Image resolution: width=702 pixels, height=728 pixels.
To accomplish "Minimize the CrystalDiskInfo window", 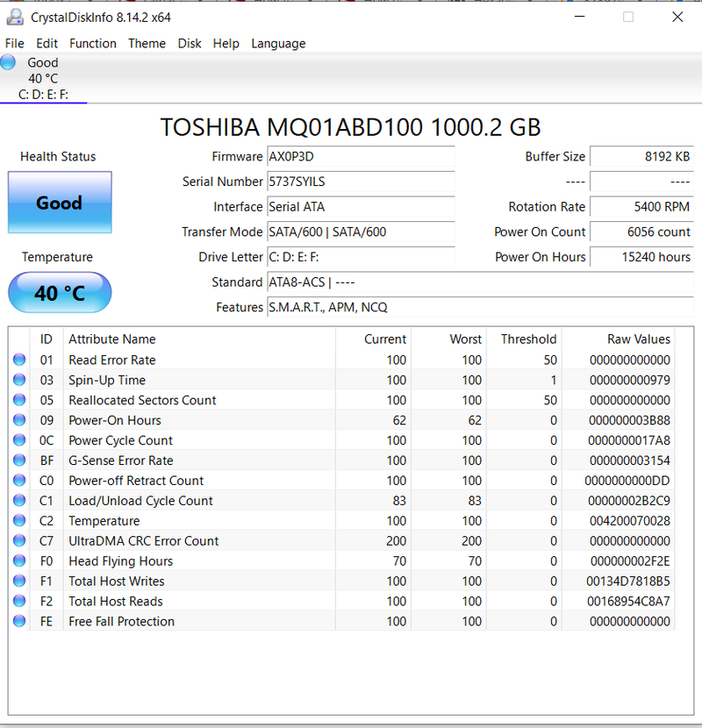I will (579, 17).
